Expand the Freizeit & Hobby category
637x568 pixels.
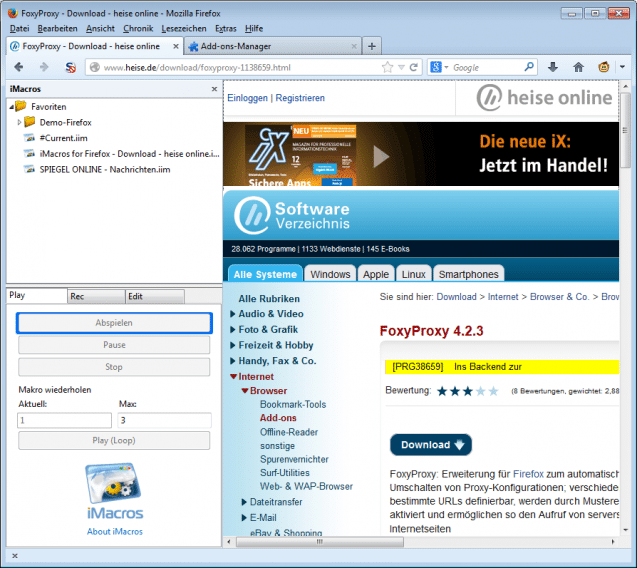pos(232,345)
